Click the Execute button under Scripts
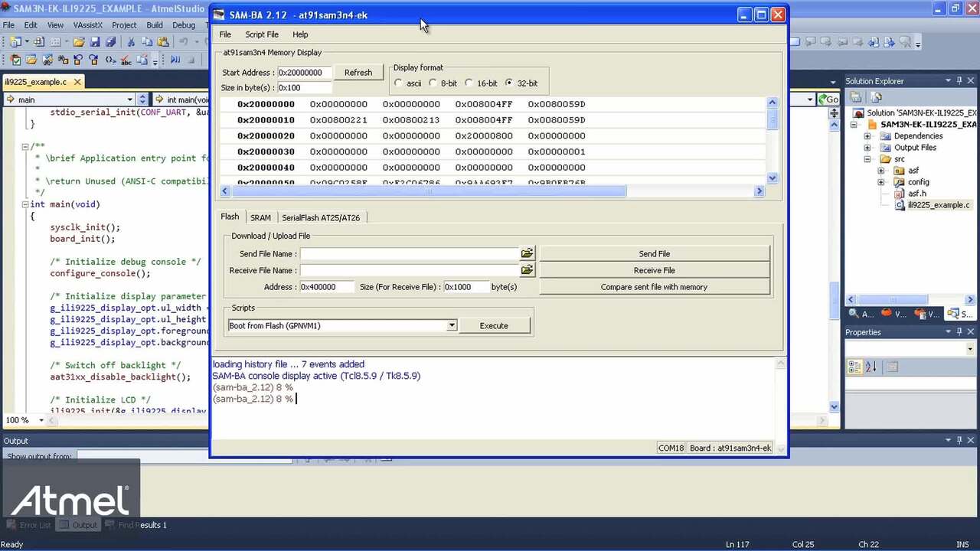 click(x=493, y=325)
